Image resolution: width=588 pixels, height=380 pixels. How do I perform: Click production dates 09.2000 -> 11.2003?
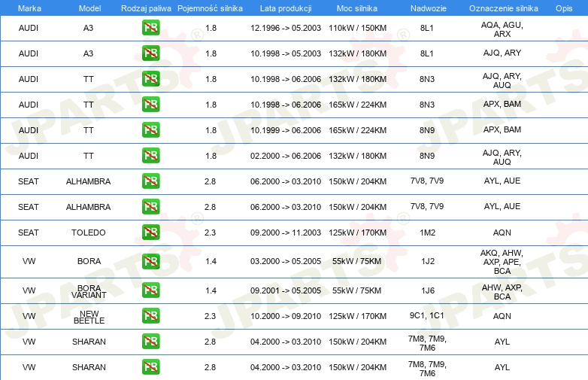[x=286, y=233]
